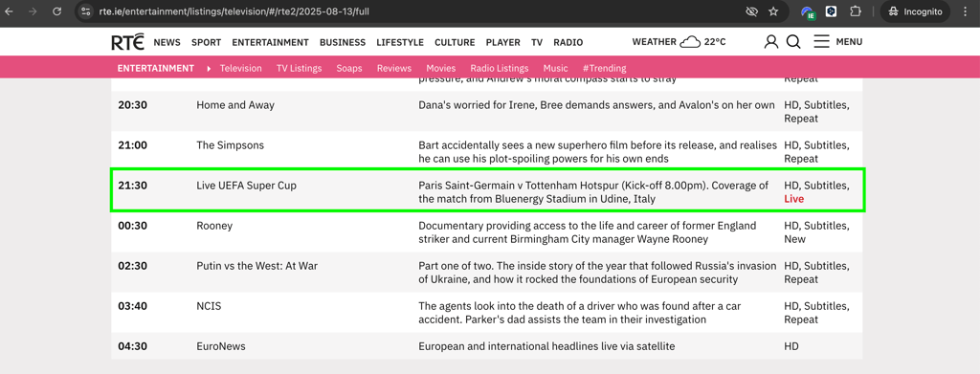Viewport: 980px width, 374px height.
Task: Open the IE-badged browser extension icon
Action: click(x=808, y=11)
